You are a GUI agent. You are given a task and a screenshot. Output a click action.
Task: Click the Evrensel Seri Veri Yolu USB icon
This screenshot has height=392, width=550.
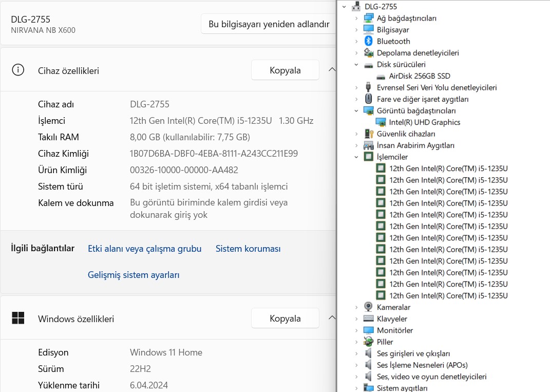[368, 87]
